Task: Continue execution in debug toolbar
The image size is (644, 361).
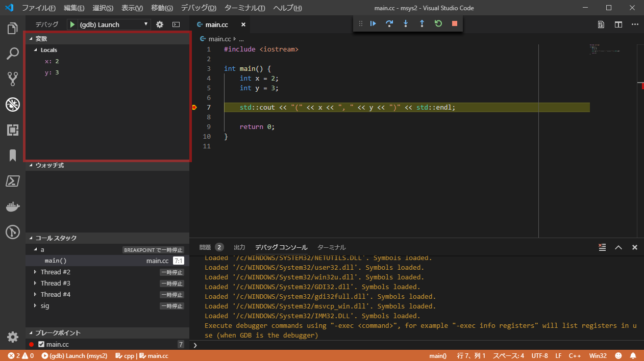Action: coord(373,23)
